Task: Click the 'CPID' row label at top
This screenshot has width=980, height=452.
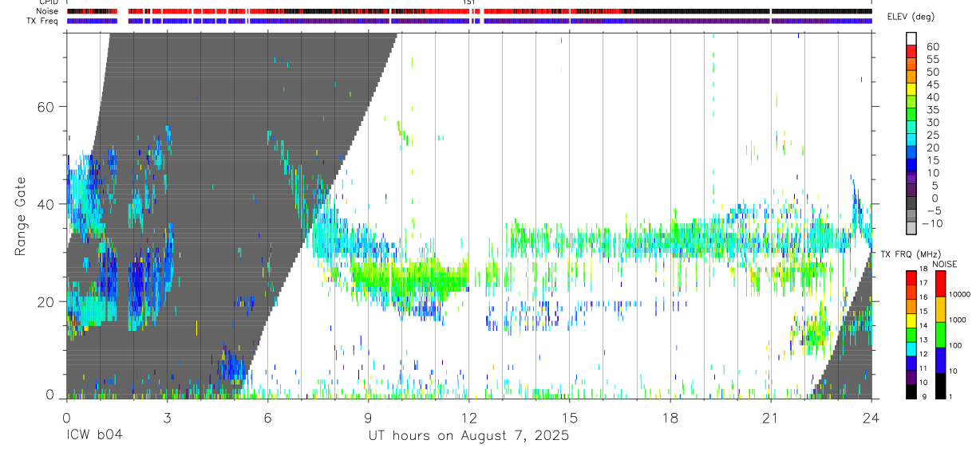Action: click(x=48, y=3)
